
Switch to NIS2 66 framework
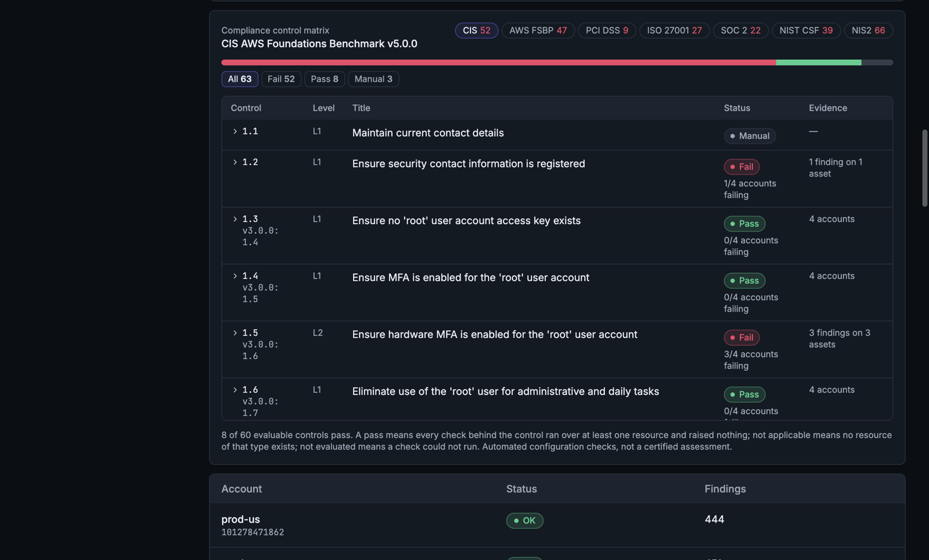[868, 30]
